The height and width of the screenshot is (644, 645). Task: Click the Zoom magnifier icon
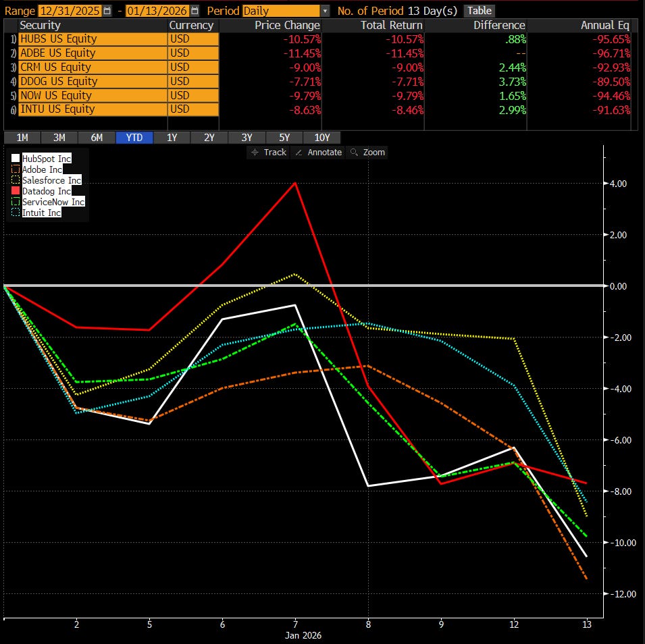[x=354, y=153]
